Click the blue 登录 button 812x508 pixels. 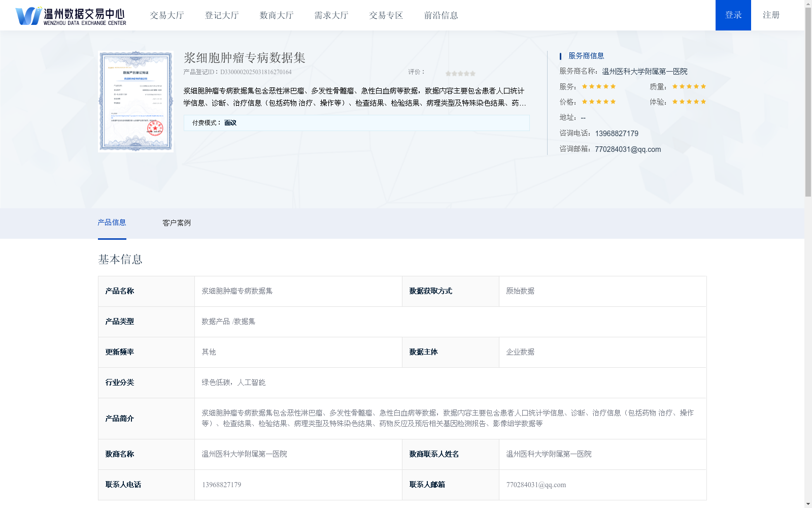(733, 15)
